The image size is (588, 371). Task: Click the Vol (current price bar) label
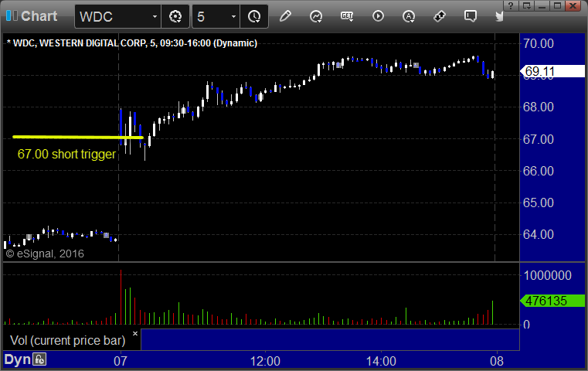click(x=67, y=340)
